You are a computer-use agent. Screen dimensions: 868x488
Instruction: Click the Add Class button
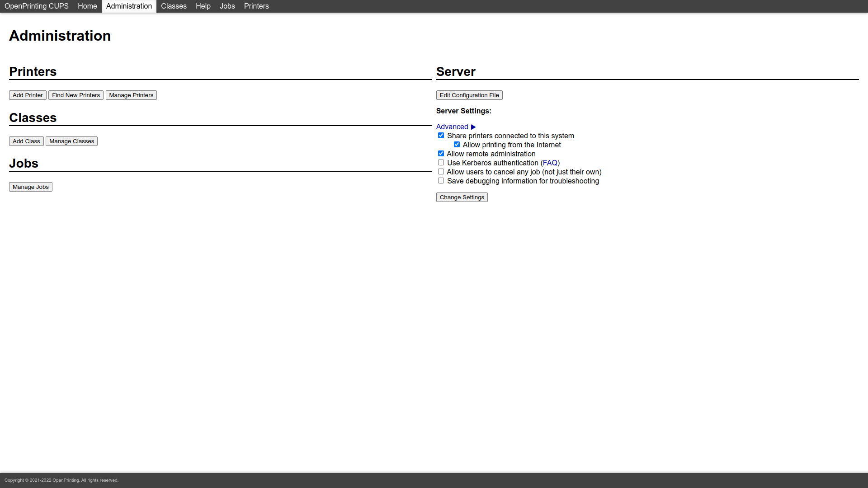pos(26,141)
